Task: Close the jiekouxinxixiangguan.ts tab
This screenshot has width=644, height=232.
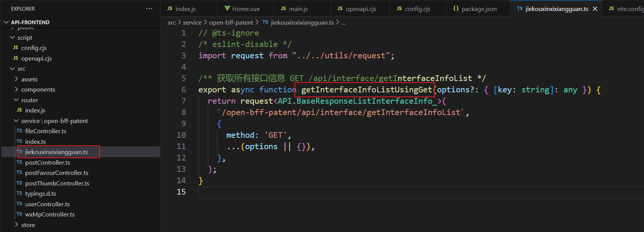Action: tap(595, 9)
